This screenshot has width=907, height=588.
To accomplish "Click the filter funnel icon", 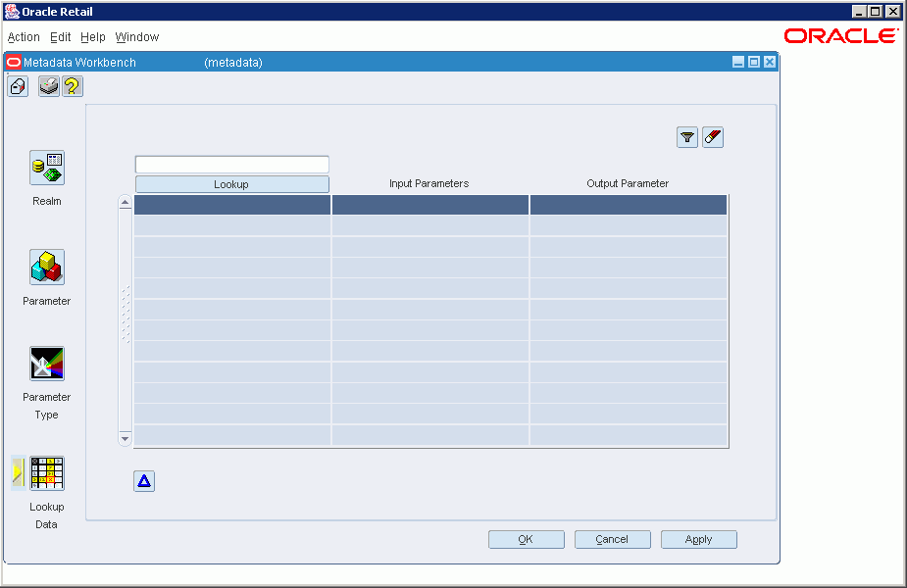I will click(x=687, y=137).
